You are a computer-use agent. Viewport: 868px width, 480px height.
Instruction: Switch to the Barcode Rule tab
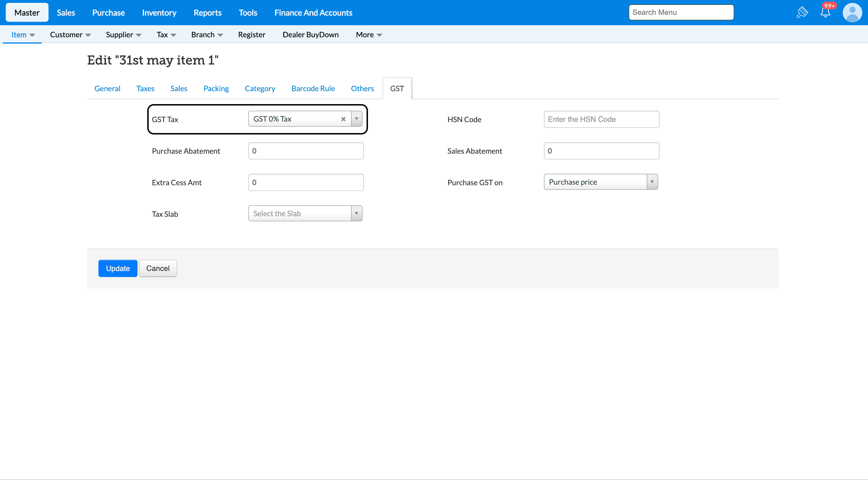click(x=313, y=89)
